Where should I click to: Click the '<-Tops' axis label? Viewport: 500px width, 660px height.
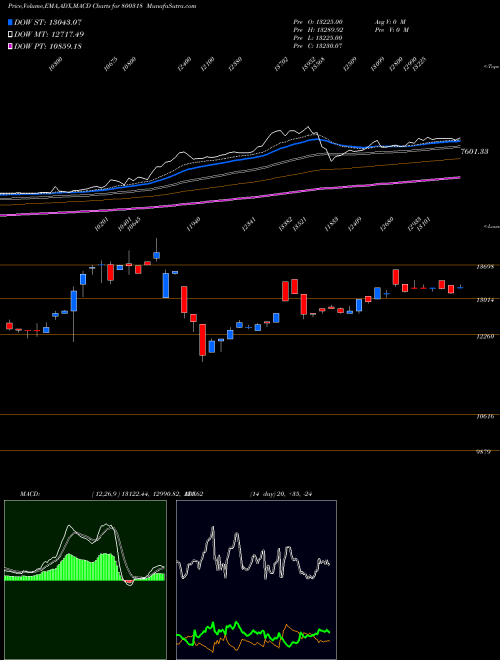491,67
